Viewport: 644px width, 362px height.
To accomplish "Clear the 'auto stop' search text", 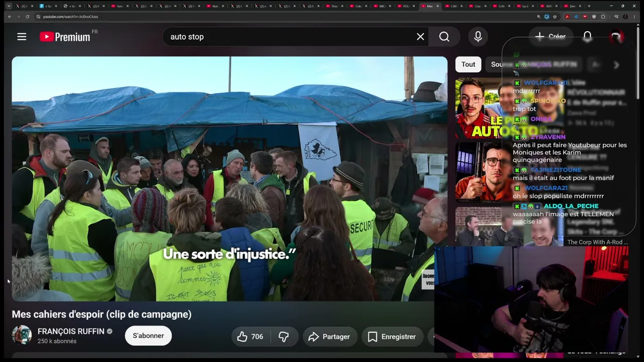I will pos(420,37).
